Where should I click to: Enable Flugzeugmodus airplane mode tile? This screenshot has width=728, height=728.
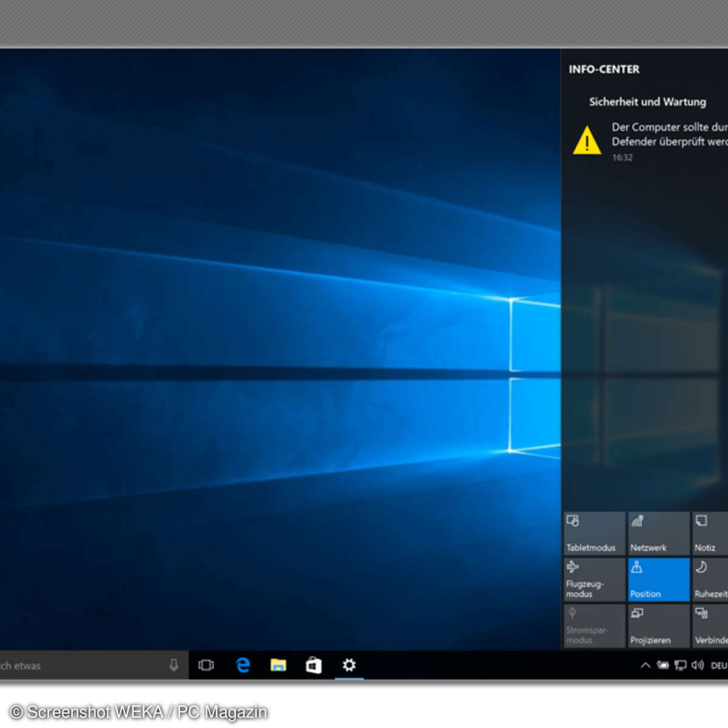594,580
